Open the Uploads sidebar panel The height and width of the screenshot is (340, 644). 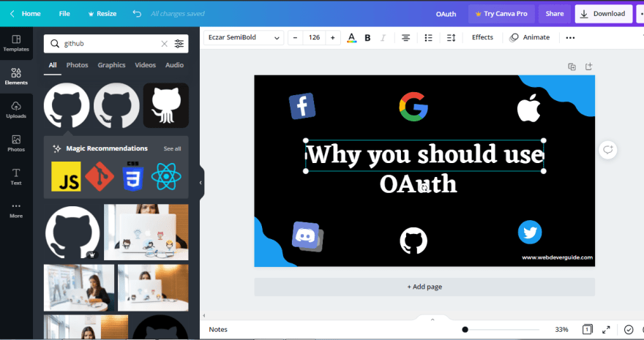pos(16,110)
